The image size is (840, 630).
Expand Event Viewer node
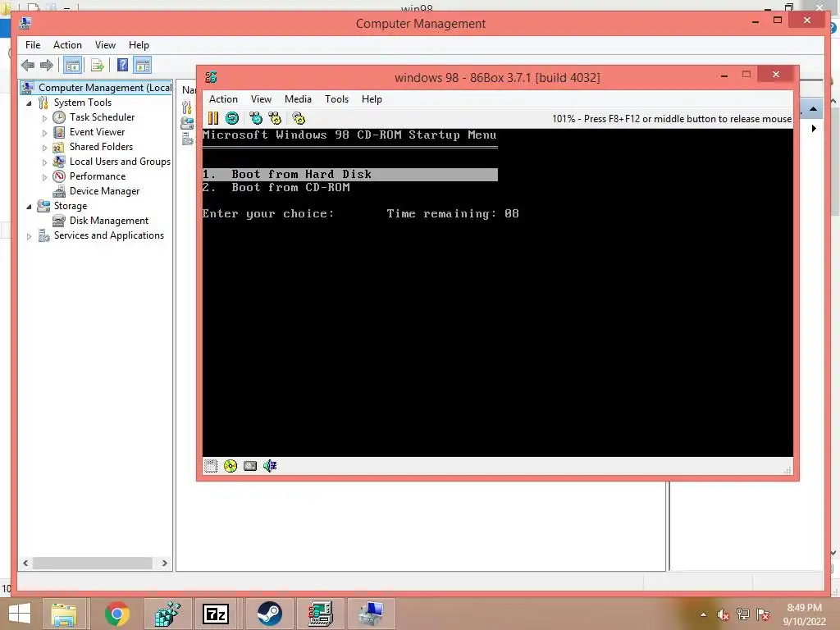tap(44, 133)
